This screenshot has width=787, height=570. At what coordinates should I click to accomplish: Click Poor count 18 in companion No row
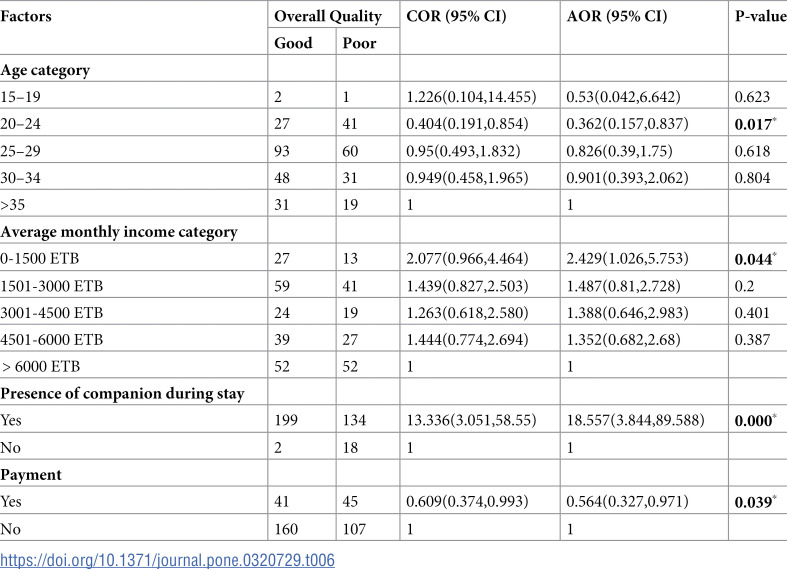pyautogui.click(x=350, y=448)
